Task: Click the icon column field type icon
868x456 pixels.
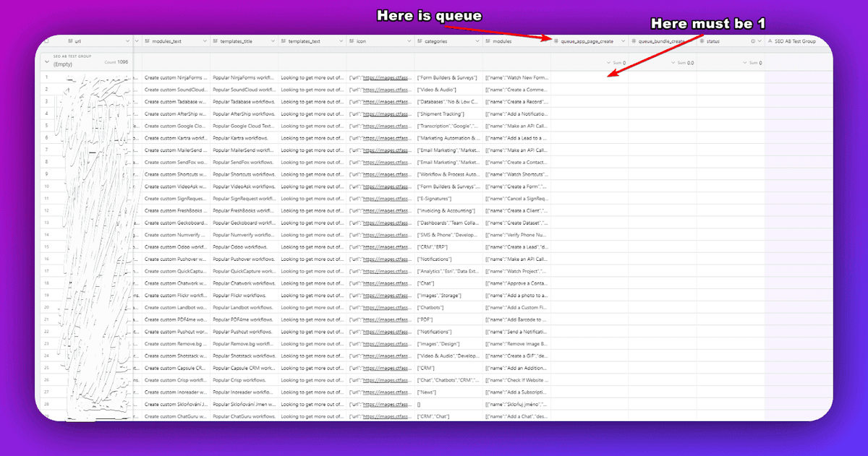Action: pos(352,42)
